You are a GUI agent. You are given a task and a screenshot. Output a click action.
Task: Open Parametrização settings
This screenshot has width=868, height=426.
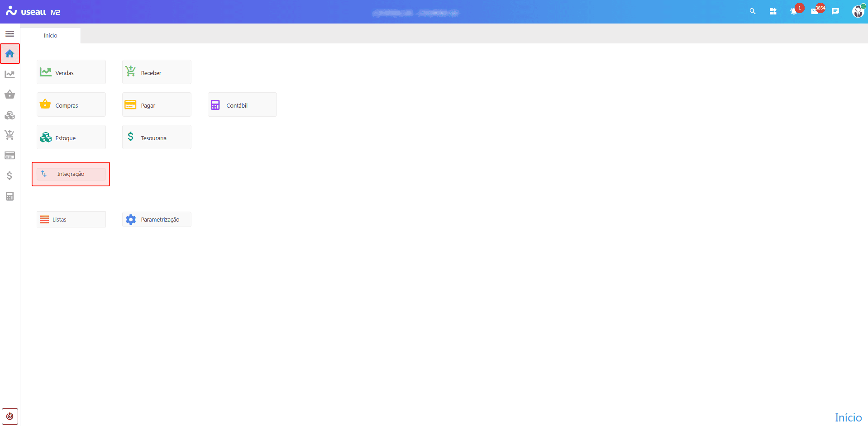pyautogui.click(x=157, y=219)
